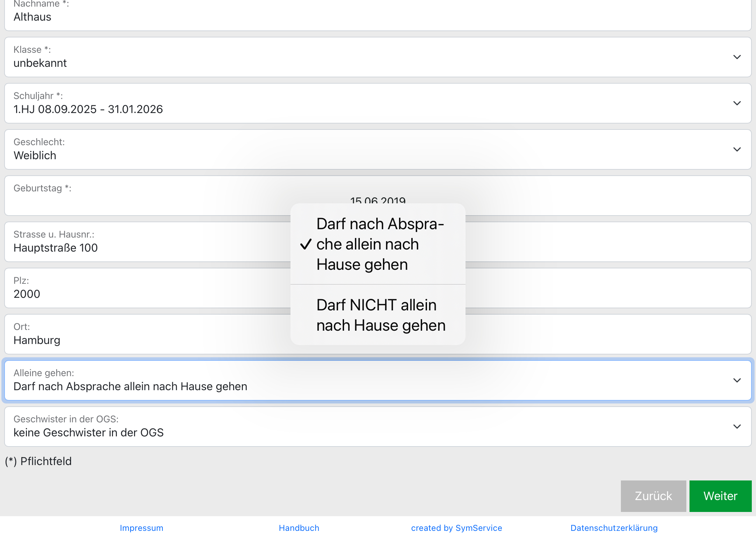
Task: Open the Schuljahr selection list
Action: pos(737,103)
